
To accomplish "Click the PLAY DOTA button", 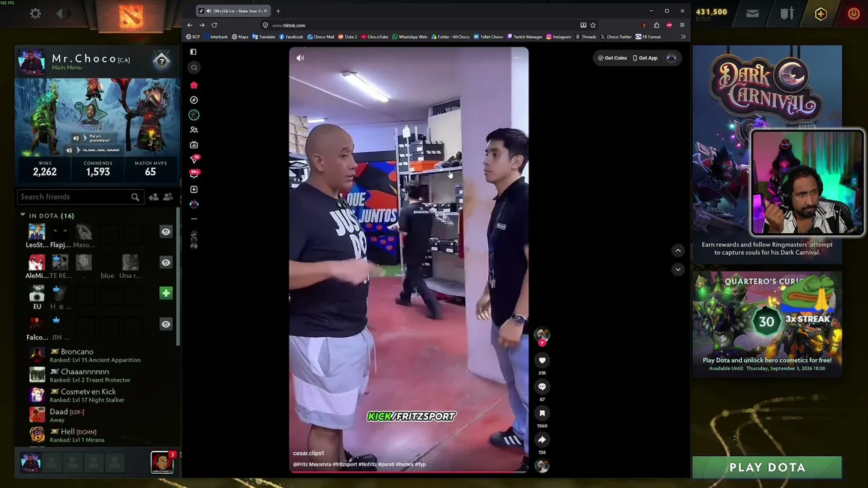I will pyautogui.click(x=767, y=467).
